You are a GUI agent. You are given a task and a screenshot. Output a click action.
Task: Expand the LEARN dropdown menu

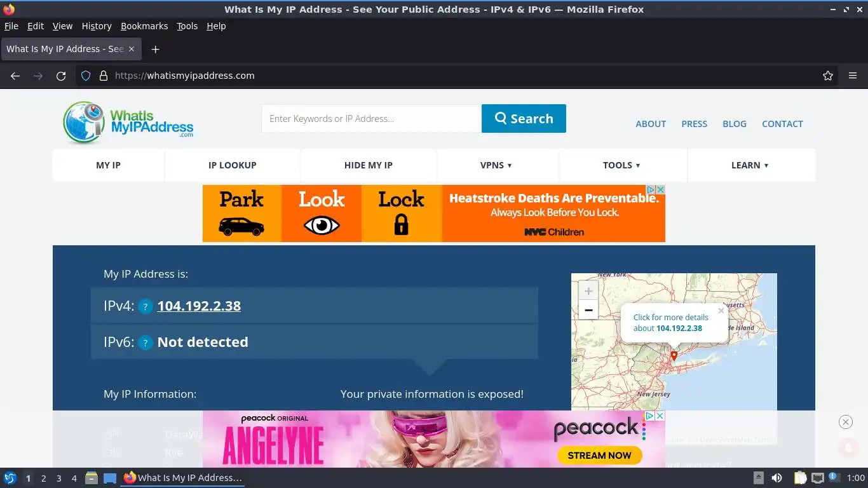tap(750, 165)
